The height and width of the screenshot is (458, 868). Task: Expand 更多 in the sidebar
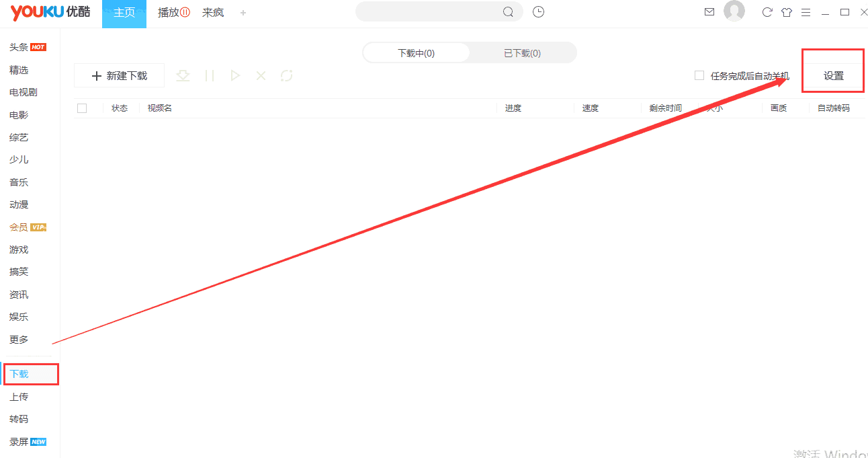click(x=19, y=339)
